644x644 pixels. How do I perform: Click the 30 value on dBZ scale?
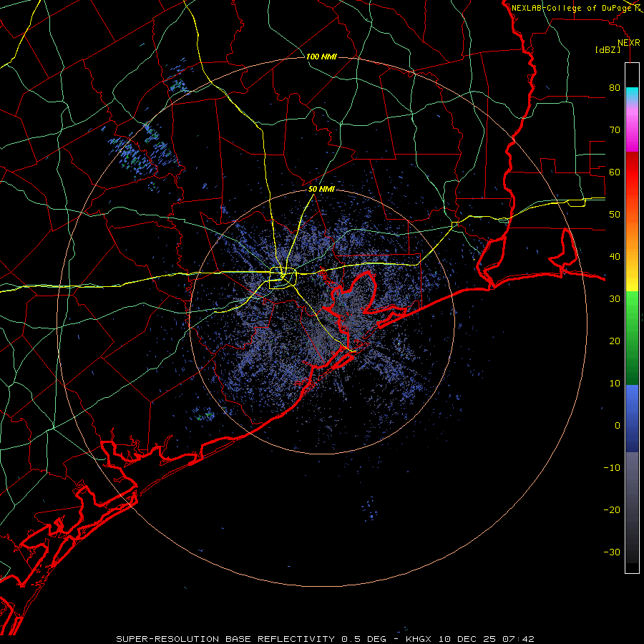[615, 299]
